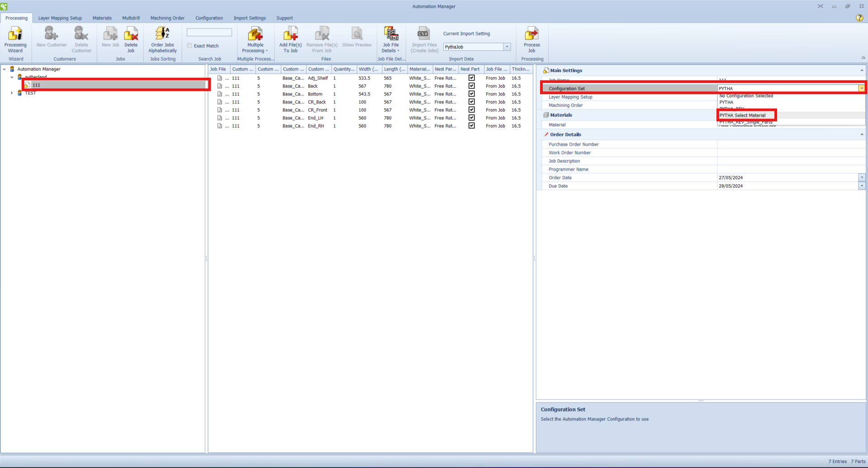Viewport: 868px width, 468px height.
Task: Open Job File Details
Action: point(391,40)
